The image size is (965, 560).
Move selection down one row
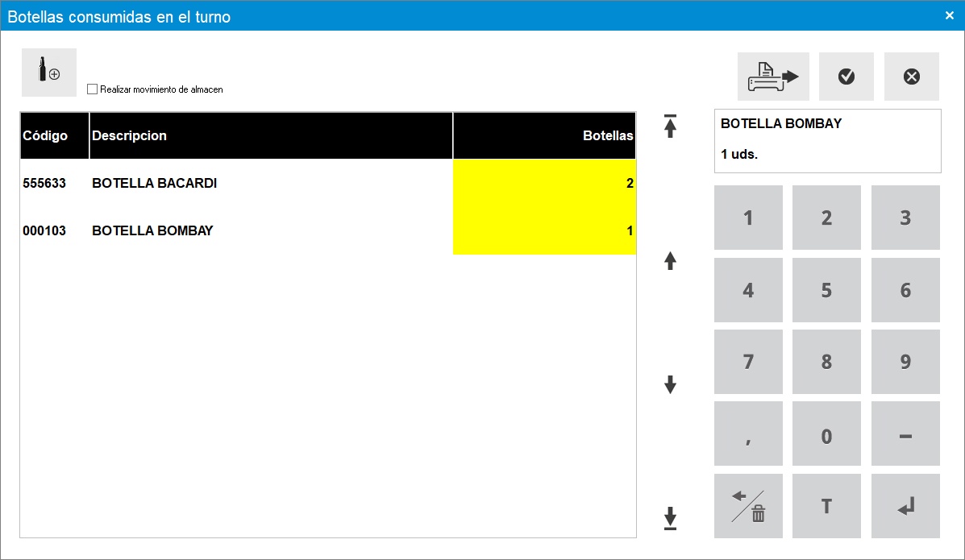[670, 385]
